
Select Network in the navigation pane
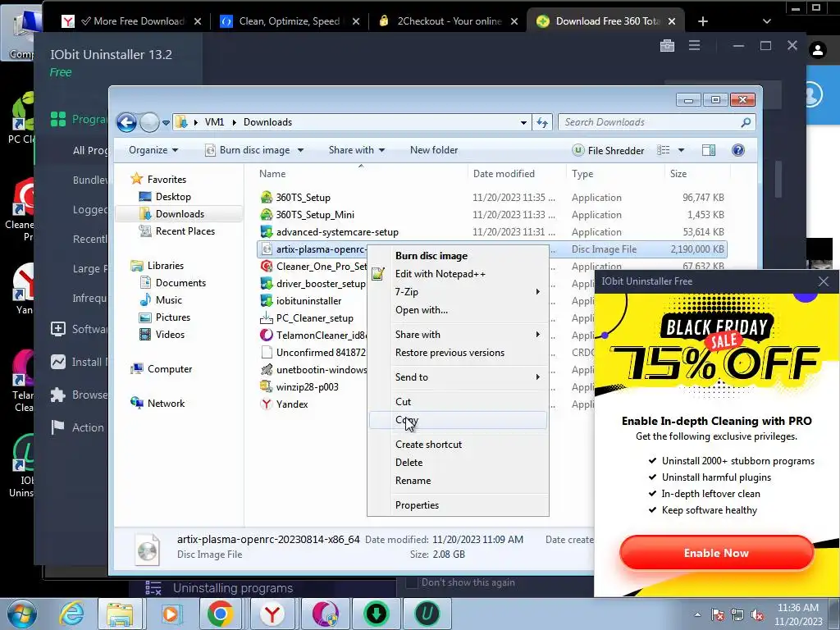pyautogui.click(x=166, y=404)
